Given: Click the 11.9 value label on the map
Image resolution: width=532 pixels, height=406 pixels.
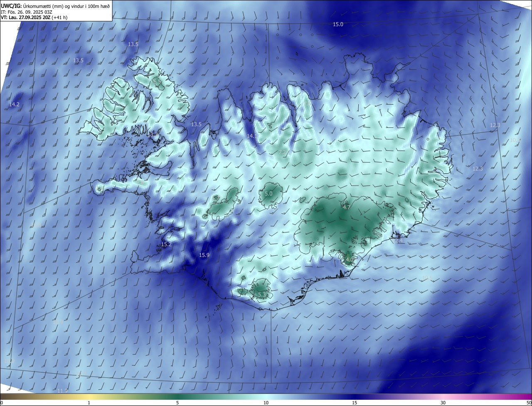Looking at the screenshot, I should click(62, 391).
